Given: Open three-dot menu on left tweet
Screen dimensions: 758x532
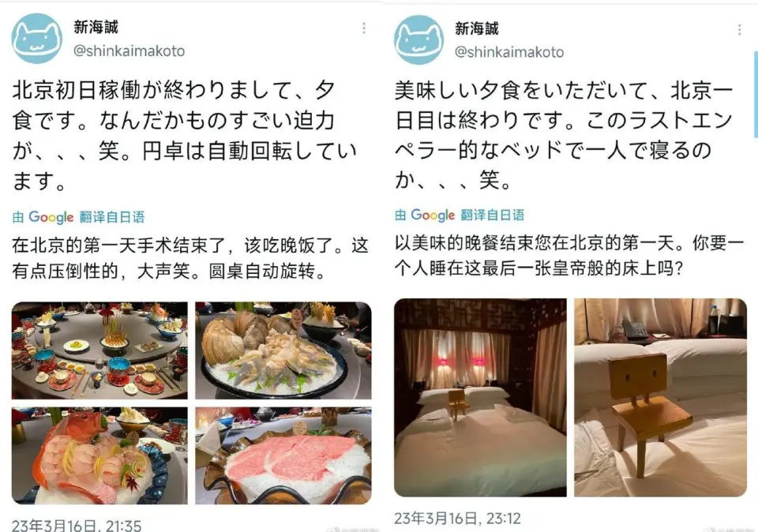Looking at the screenshot, I should coord(363,28).
